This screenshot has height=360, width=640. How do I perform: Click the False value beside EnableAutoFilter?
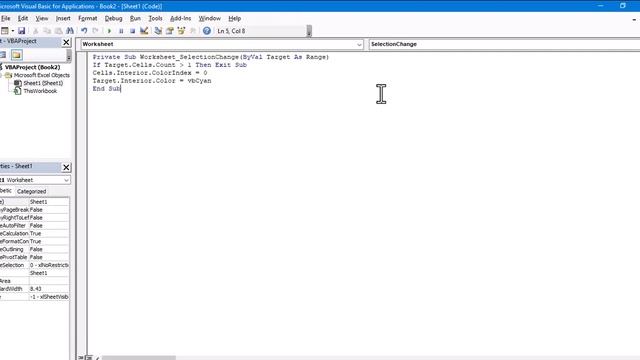[49, 225]
